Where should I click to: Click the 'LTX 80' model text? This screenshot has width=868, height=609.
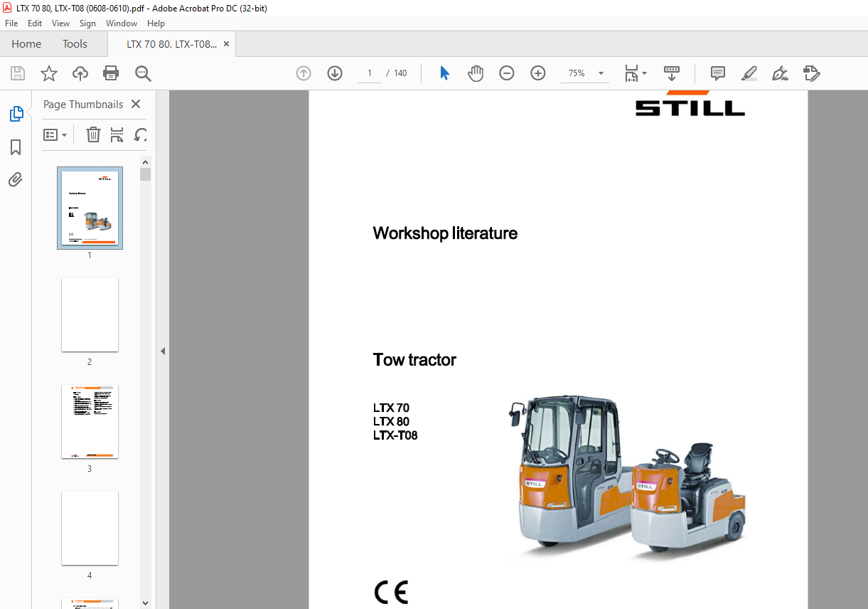(x=391, y=422)
